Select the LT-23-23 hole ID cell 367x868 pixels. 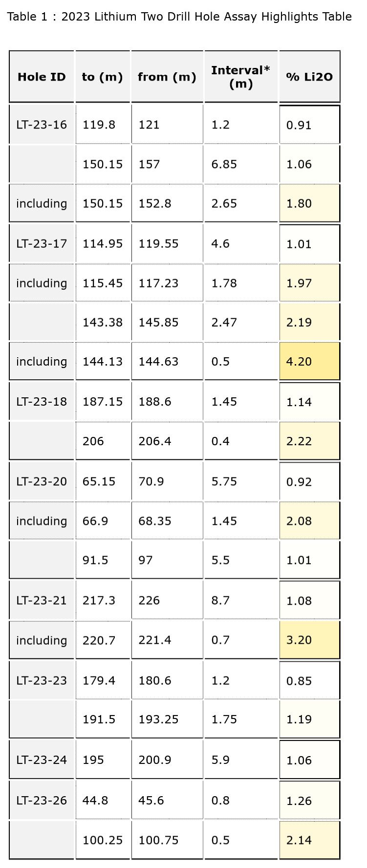pos(42,680)
